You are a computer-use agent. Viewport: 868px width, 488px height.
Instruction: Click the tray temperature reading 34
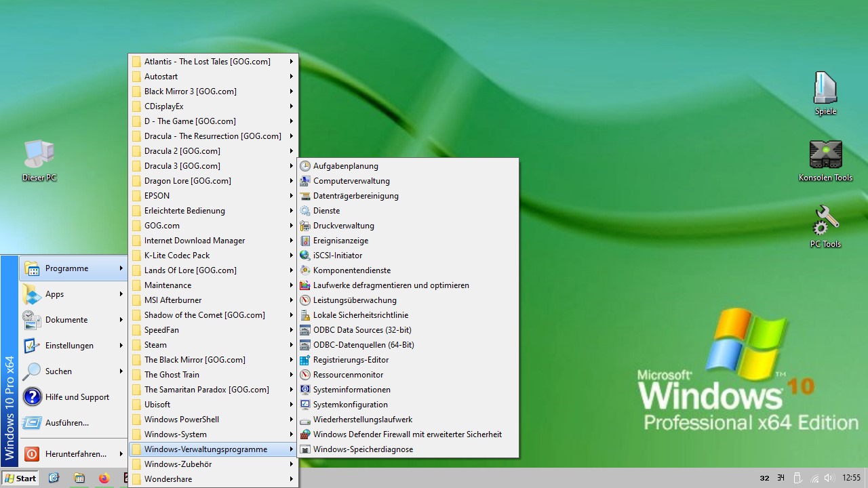(x=781, y=479)
